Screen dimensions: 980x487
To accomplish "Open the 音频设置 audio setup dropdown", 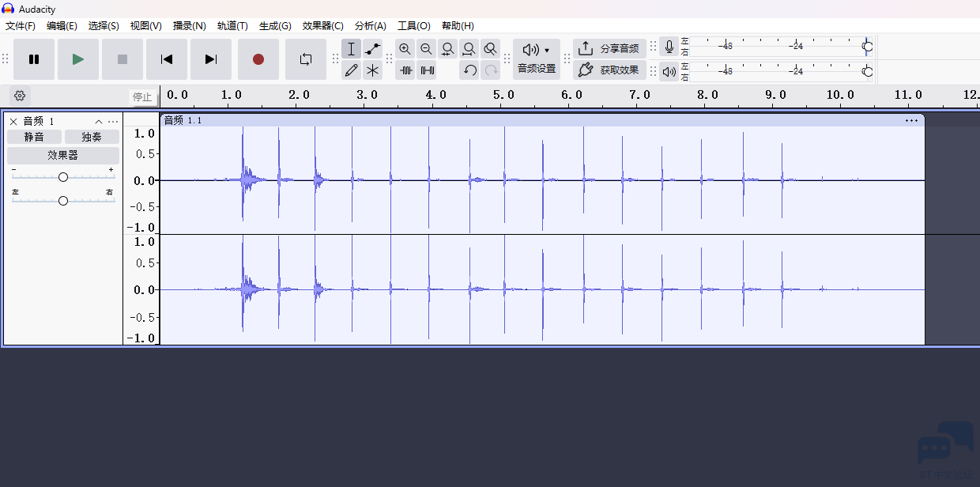I will coord(537,59).
